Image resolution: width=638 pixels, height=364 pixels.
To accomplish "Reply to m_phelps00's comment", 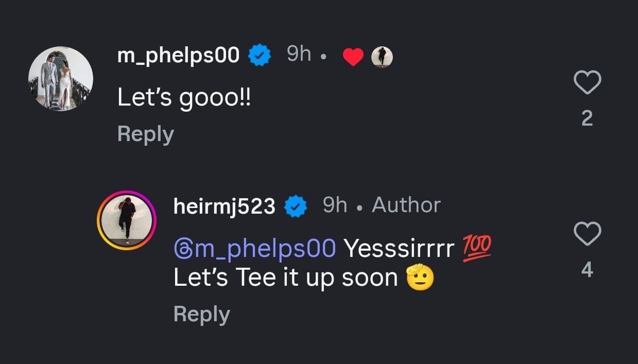I will 146,134.
